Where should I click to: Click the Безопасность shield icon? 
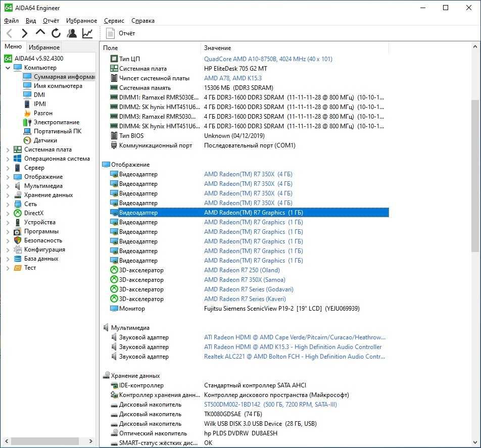[18, 240]
